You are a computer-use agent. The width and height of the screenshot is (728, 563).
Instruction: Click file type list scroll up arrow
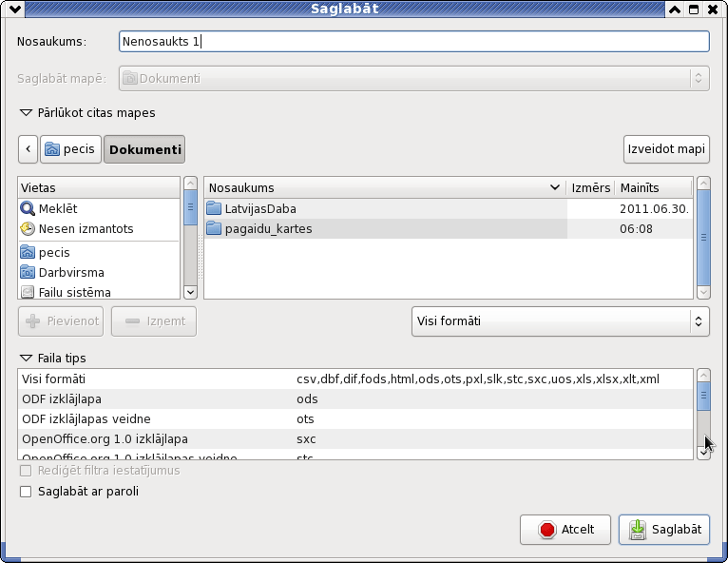(704, 376)
